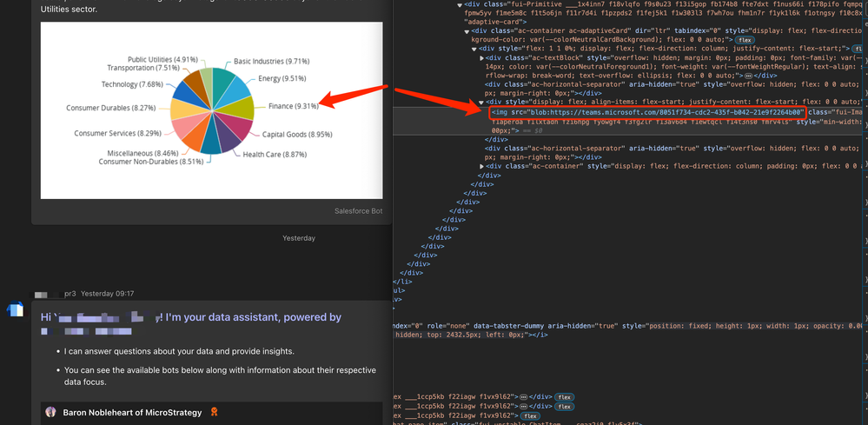Screen dimensions: 868x425
Task: Click the 'You can see the available bots' bullet
Action: (220, 375)
